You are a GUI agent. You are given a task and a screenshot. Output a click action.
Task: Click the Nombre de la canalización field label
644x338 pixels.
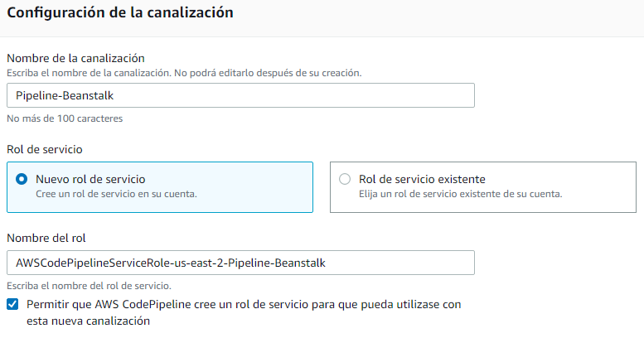(75, 58)
